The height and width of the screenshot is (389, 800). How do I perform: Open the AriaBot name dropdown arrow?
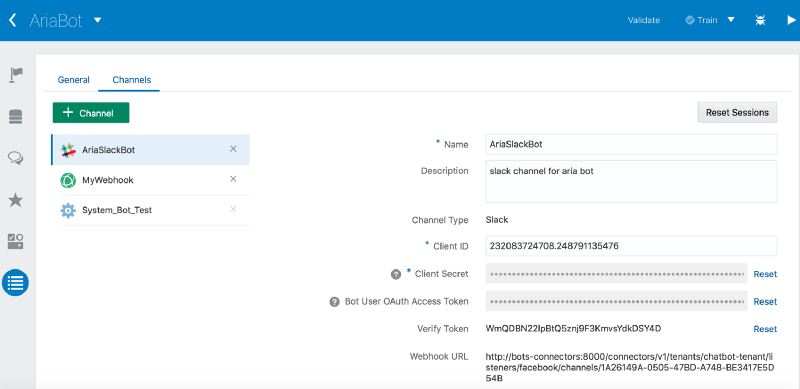[98, 20]
